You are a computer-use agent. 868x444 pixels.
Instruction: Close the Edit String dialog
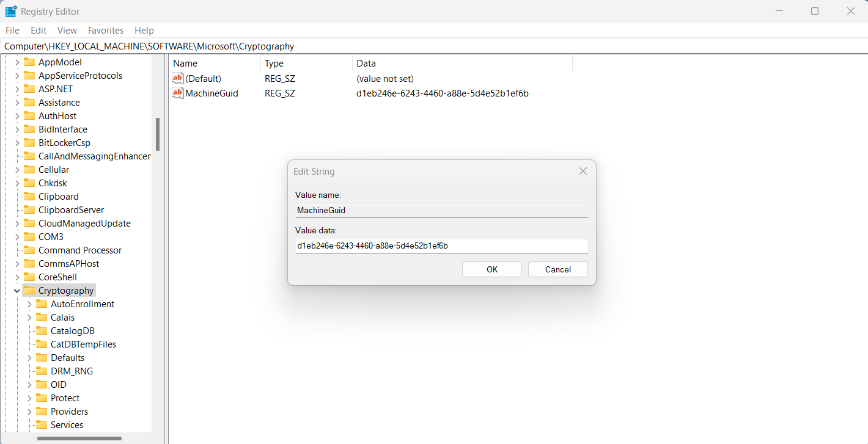pos(583,172)
